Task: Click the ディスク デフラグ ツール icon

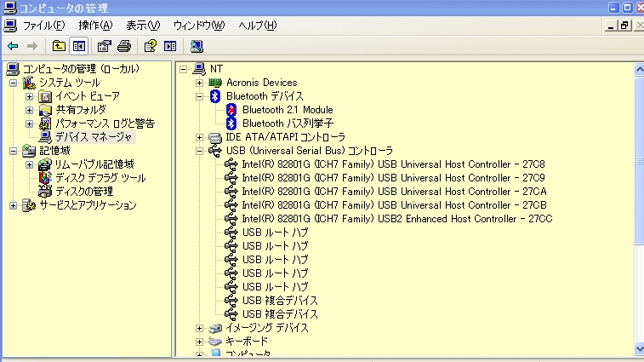Action: click(45, 178)
